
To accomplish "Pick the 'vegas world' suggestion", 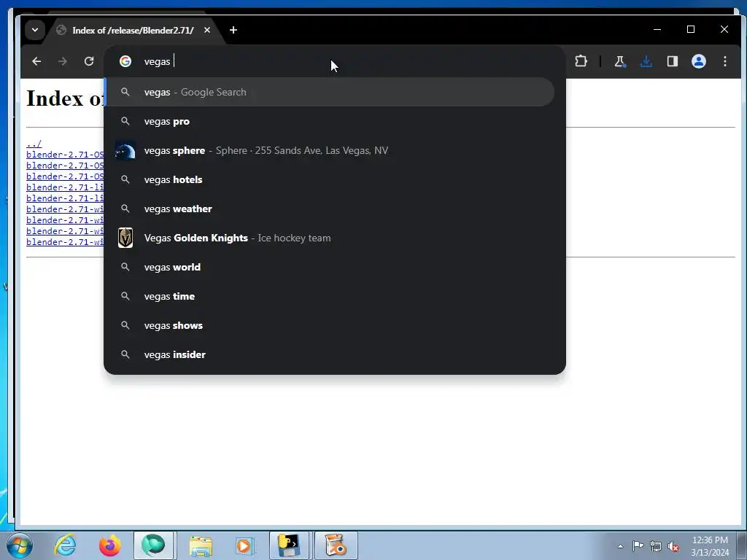I will point(330,267).
